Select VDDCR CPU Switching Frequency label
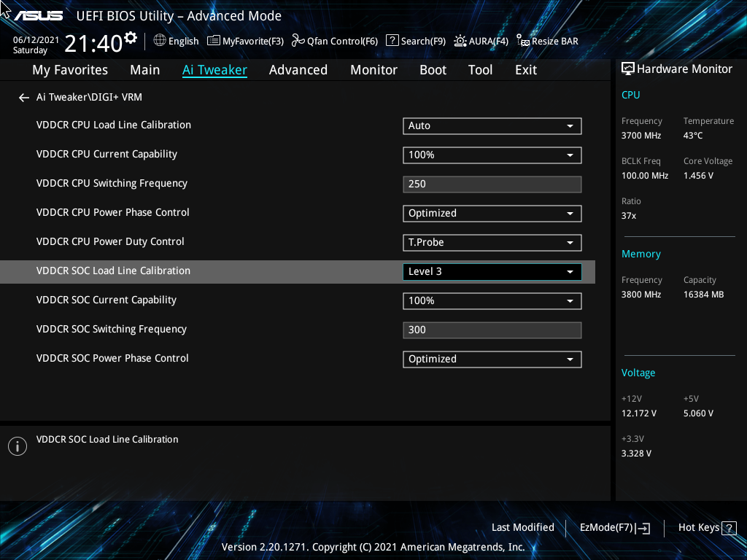The image size is (747, 560). [112, 183]
